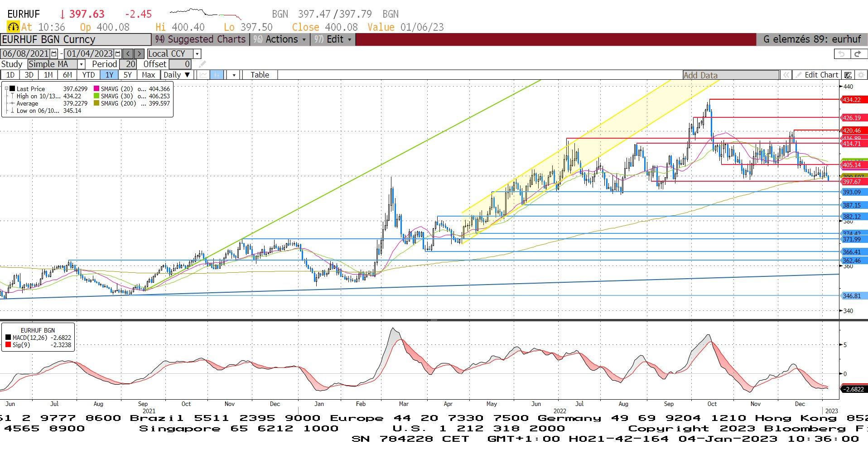Open Suggested Charts menu
The height and width of the screenshot is (464, 868).
pos(200,39)
